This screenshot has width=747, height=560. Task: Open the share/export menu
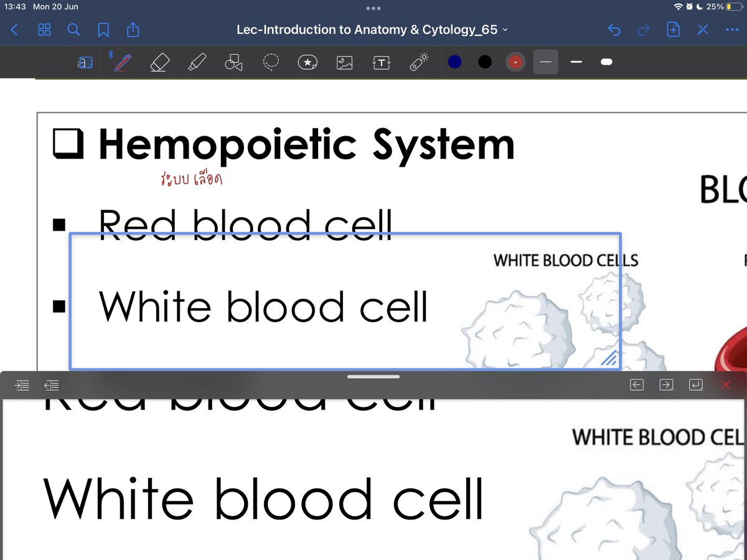(x=133, y=29)
